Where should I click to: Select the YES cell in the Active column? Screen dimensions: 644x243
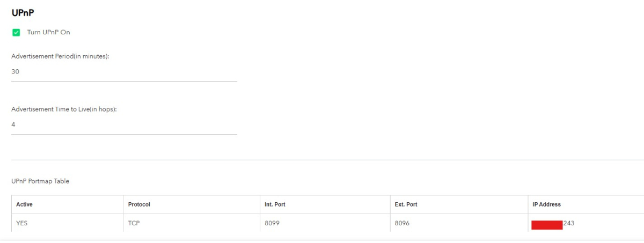pyautogui.click(x=22, y=223)
